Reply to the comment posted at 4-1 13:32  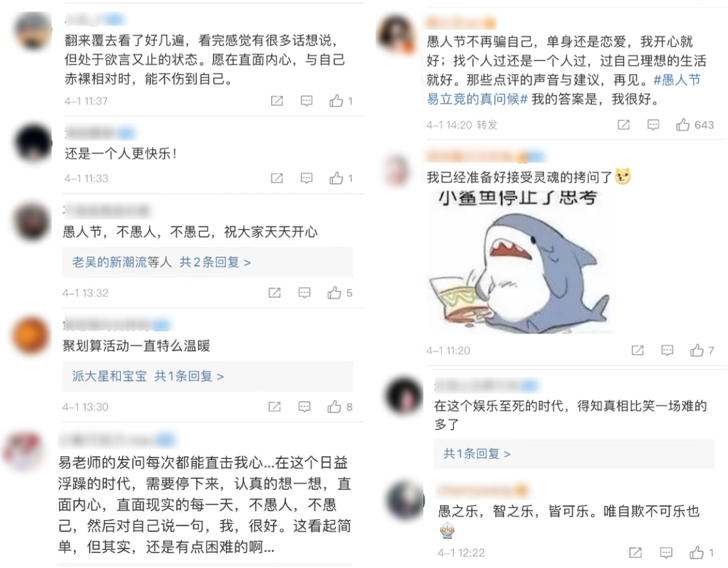[304, 293]
